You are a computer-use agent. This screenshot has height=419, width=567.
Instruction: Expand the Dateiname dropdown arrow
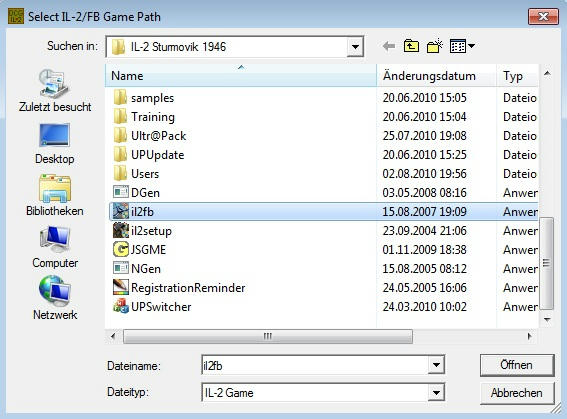(x=436, y=365)
